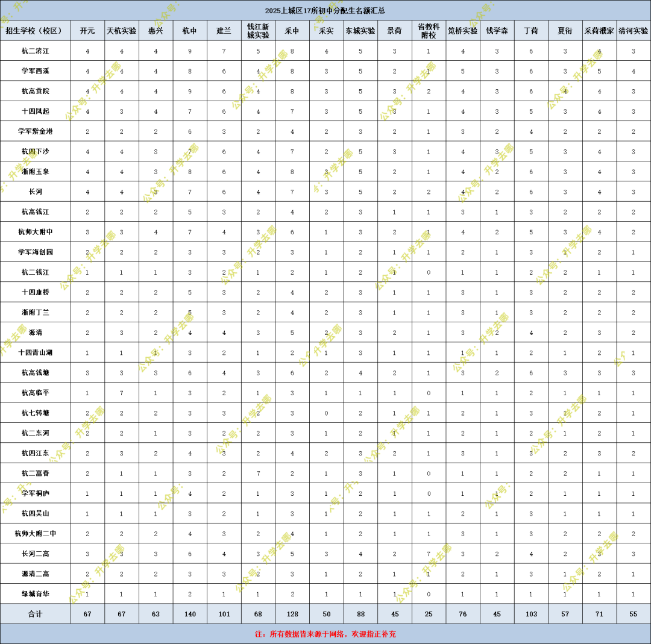Screen dimensions: 651x644
Task: Click the 杭师大附二中 row label
Action: coord(36,534)
